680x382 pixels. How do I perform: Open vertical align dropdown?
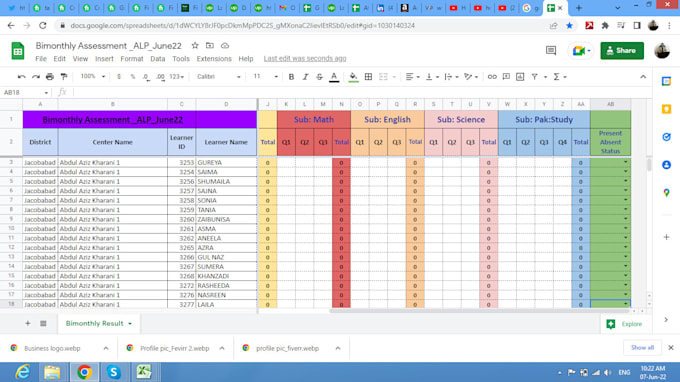pos(432,77)
